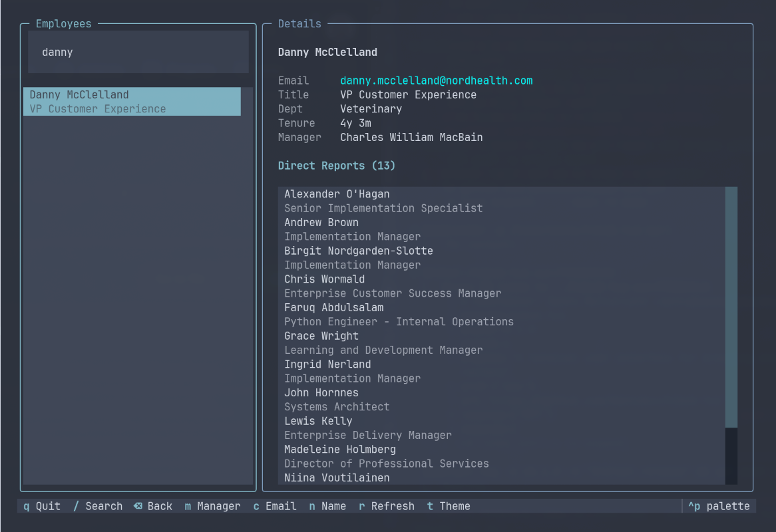Click the Theme footer shortcut

pyautogui.click(x=449, y=506)
